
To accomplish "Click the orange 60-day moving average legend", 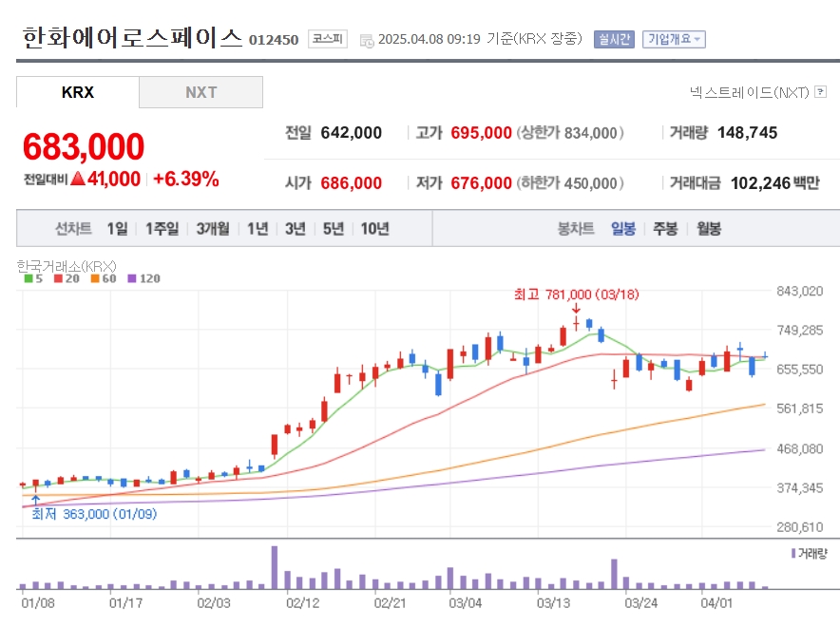I will point(104,278).
